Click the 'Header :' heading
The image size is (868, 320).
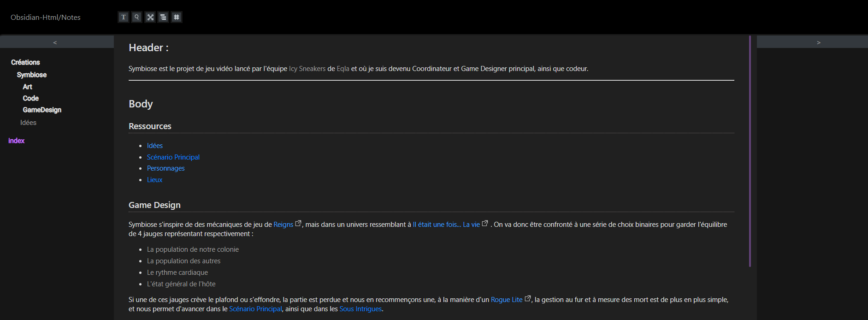[148, 48]
